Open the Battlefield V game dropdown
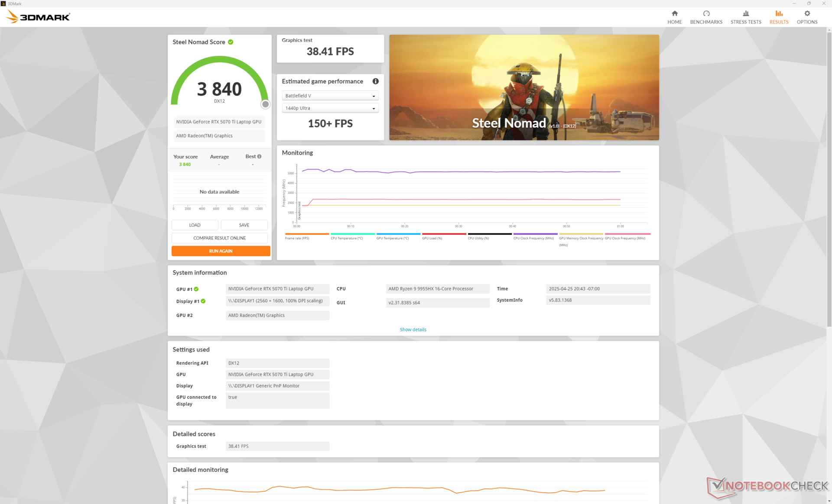This screenshot has height=504, width=832. click(330, 96)
